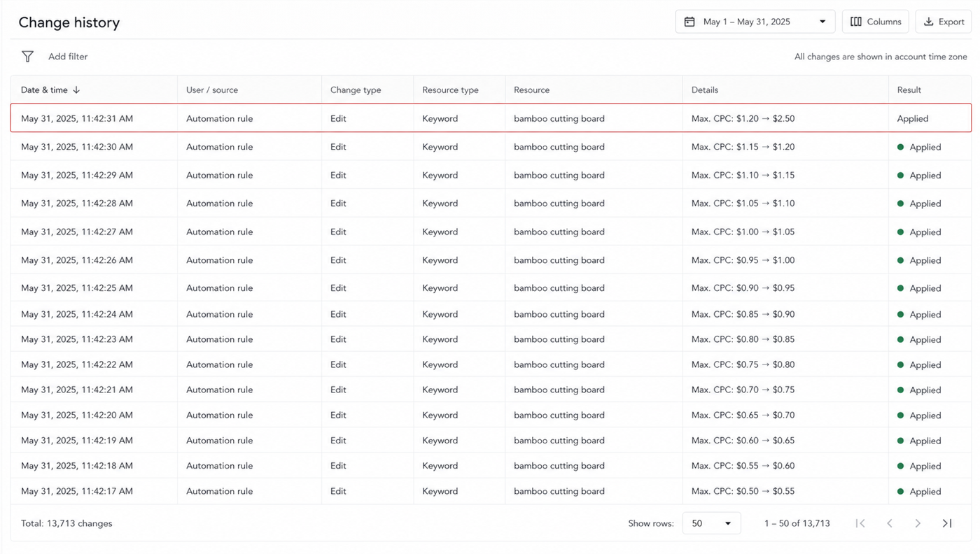Click Automation rule in the 11:42:24 AM row

click(x=219, y=314)
